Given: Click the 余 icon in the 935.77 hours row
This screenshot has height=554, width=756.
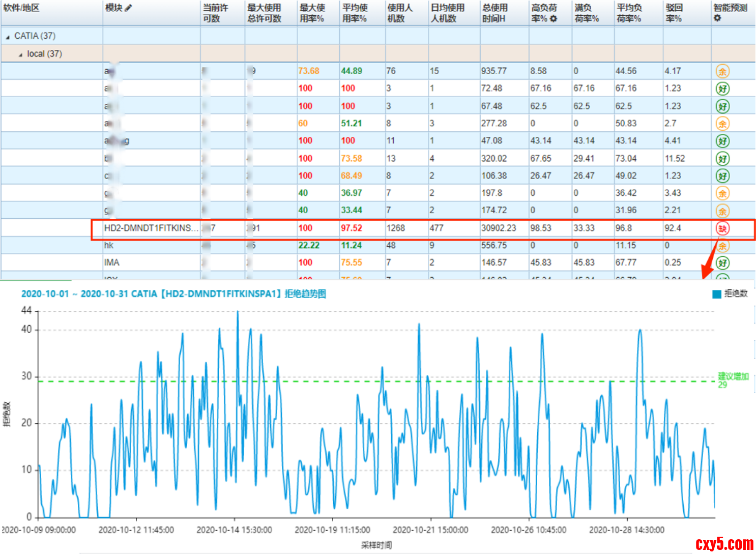Looking at the screenshot, I should pos(722,72).
